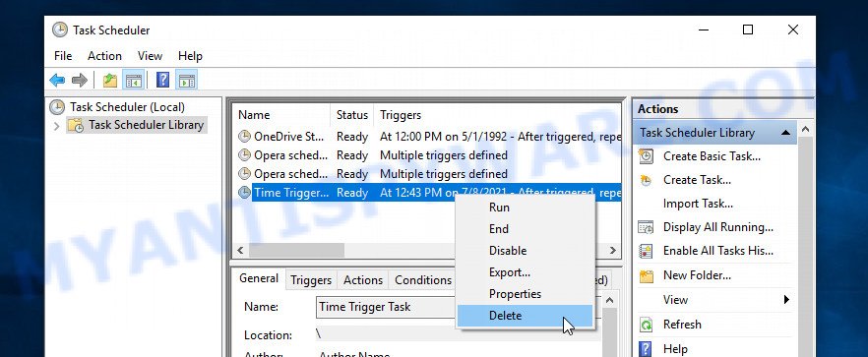Toggle Show/Hide Action Pane toolbar icon

click(187, 81)
